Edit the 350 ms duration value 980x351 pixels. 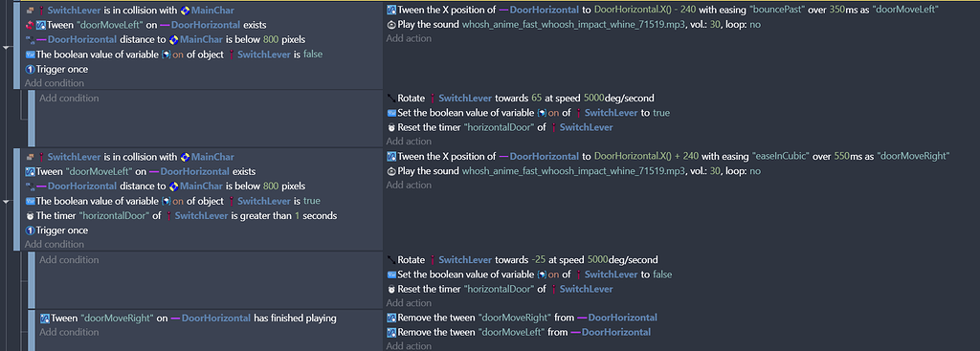(837, 10)
